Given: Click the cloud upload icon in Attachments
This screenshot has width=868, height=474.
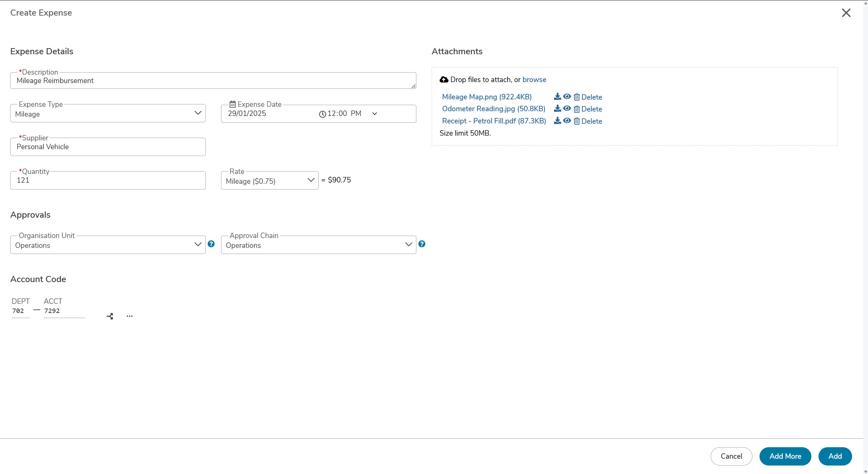Looking at the screenshot, I should coord(443,80).
